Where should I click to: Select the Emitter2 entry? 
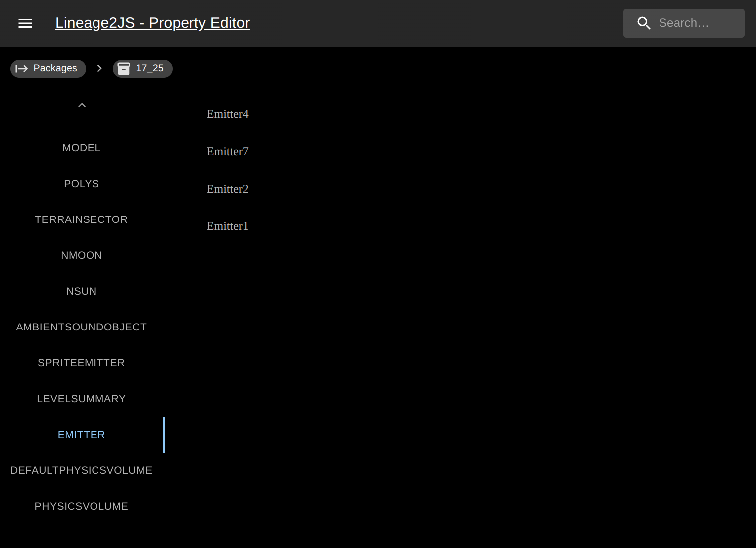228,189
